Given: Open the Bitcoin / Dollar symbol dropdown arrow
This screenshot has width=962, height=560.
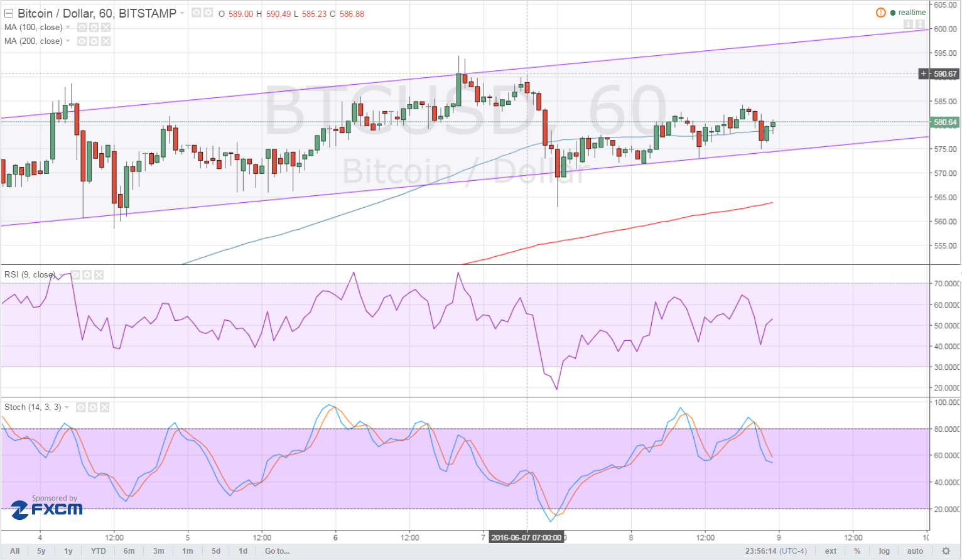Looking at the screenshot, I should 182,13.
